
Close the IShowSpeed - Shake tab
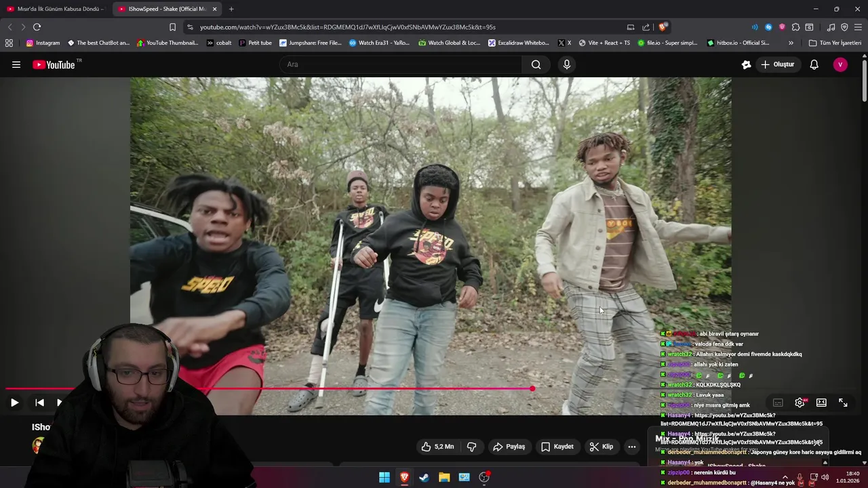(x=215, y=9)
